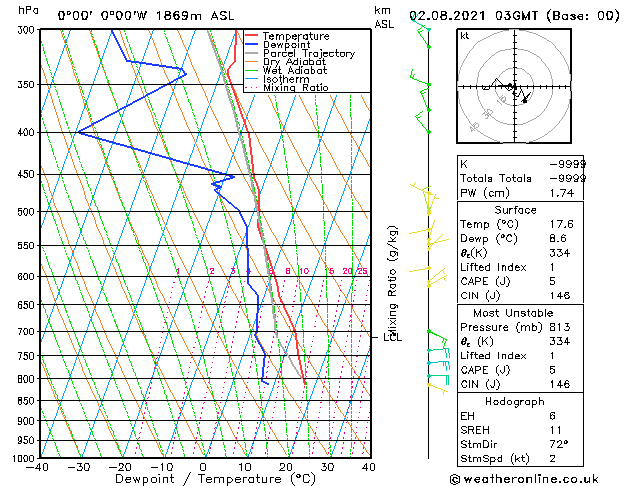This screenshot has width=629, height=486.
Task: Click the red Temperature legend line swatch
Action: click(x=252, y=36)
